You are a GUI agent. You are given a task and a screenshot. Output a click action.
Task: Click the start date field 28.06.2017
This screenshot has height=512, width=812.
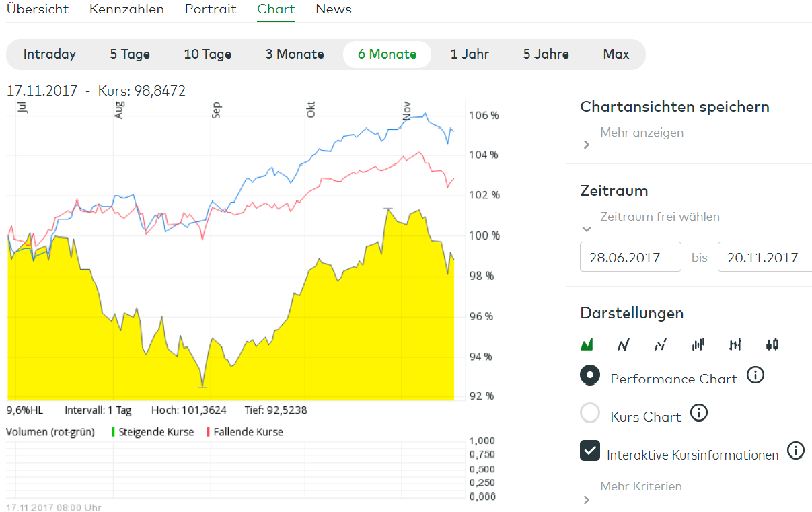coord(630,257)
